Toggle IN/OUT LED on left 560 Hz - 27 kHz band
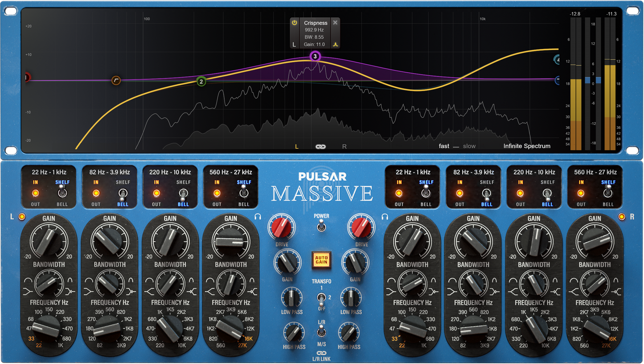Image resolution: width=644 pixels, height=364 pixels. pos(217,193)
